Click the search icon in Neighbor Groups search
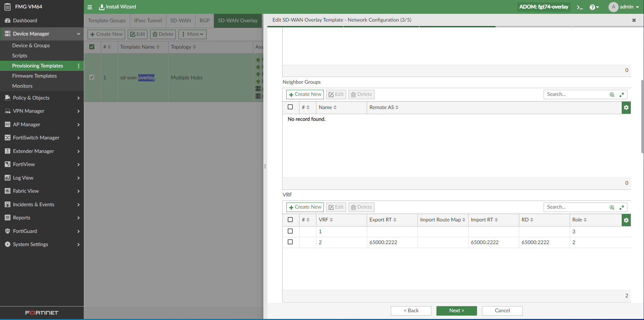644x320 pixels. (612, 95)
